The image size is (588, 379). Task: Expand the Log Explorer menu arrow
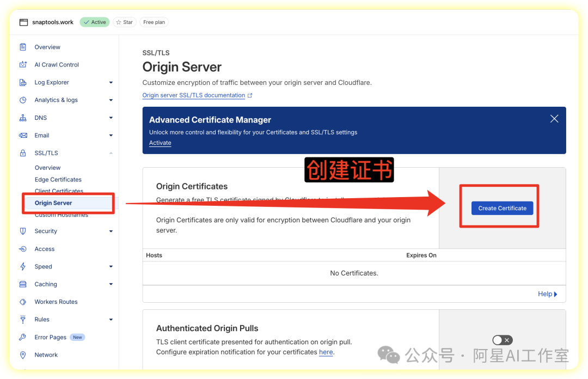pos(111,83)
